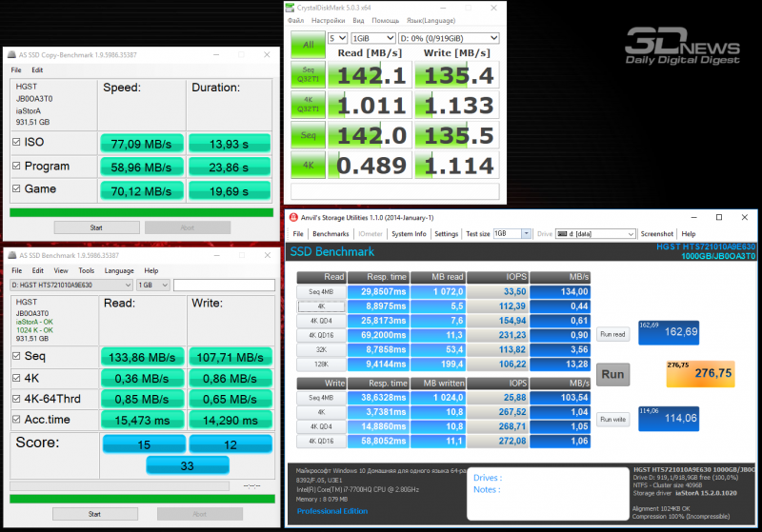Viewport: 762px width, 532px height.
Task: Open the Benchmarks menu in Anvil's
Action: 331,233
